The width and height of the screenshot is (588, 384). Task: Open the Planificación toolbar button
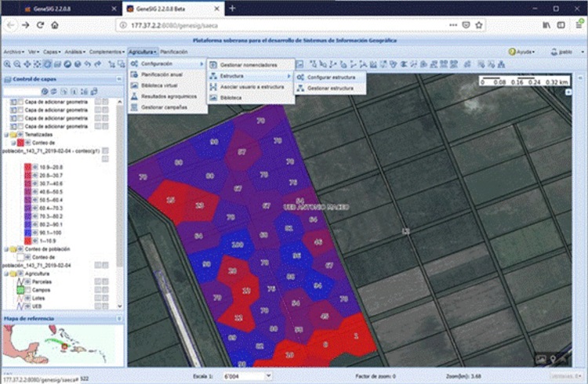(174, 52)
